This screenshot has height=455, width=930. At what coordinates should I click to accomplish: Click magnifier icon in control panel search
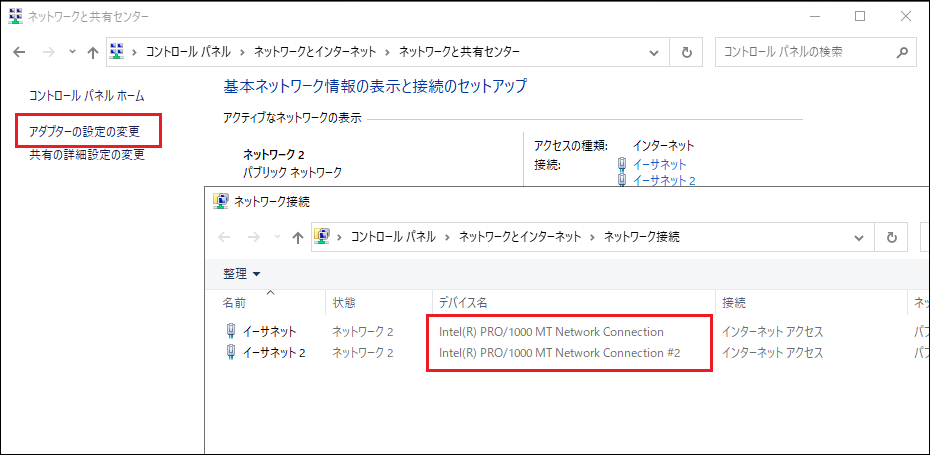[902, 52]
